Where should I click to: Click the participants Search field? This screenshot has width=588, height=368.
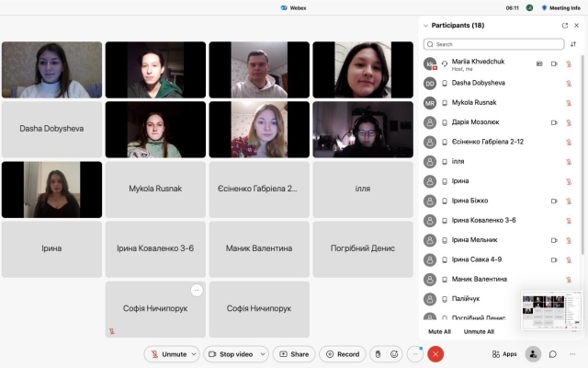pos(493,44)
